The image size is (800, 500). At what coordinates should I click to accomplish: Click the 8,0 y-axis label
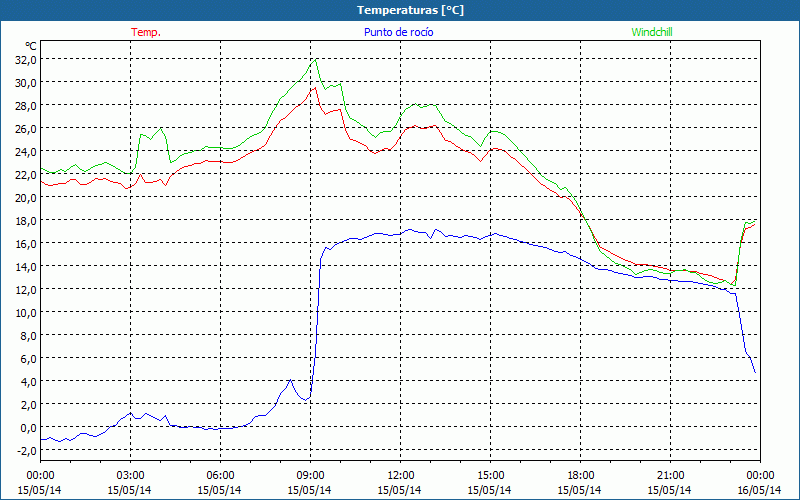[29, 336]
